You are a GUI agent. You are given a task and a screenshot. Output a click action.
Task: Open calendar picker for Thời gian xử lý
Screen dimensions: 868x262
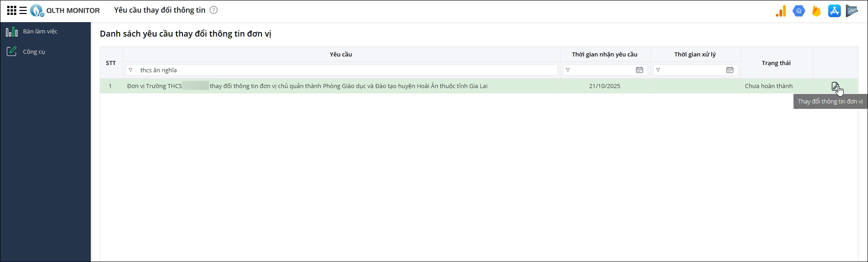click(730, 70)
